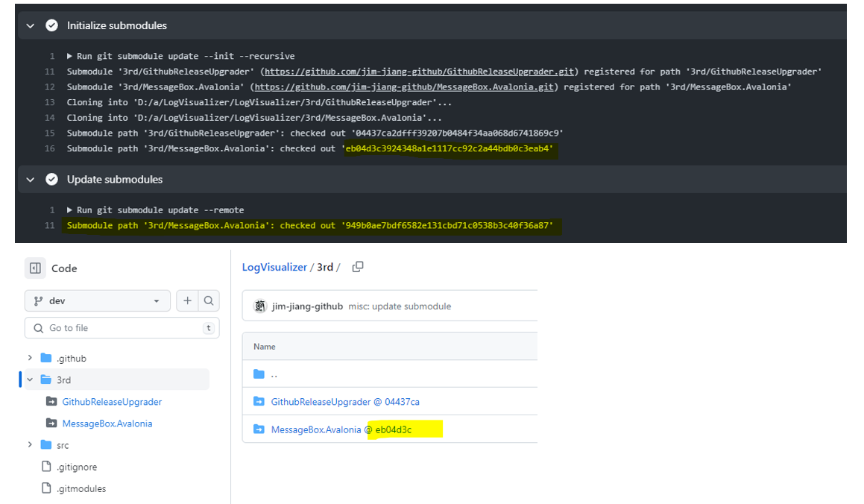
Task: Open file search via the magnifier icon
Action: 209,300
